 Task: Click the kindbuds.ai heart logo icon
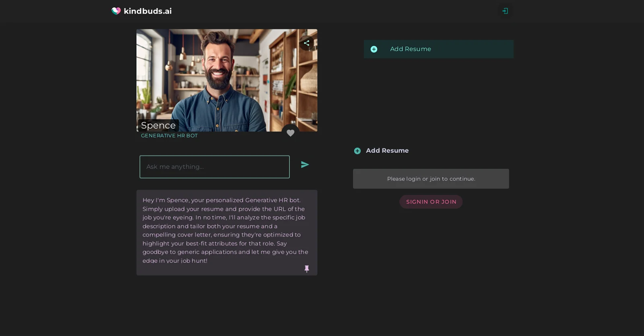[x=116, y=11]
